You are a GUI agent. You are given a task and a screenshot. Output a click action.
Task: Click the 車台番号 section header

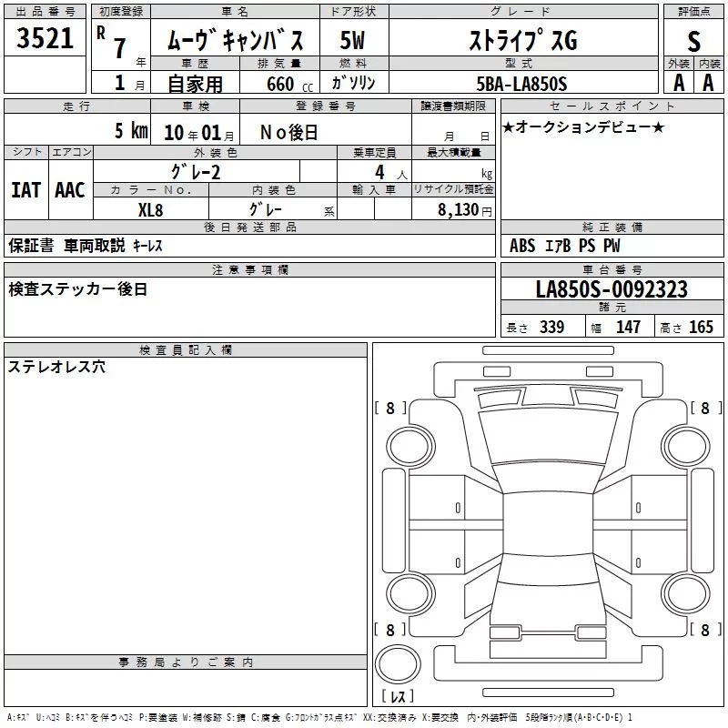[612, 269]
